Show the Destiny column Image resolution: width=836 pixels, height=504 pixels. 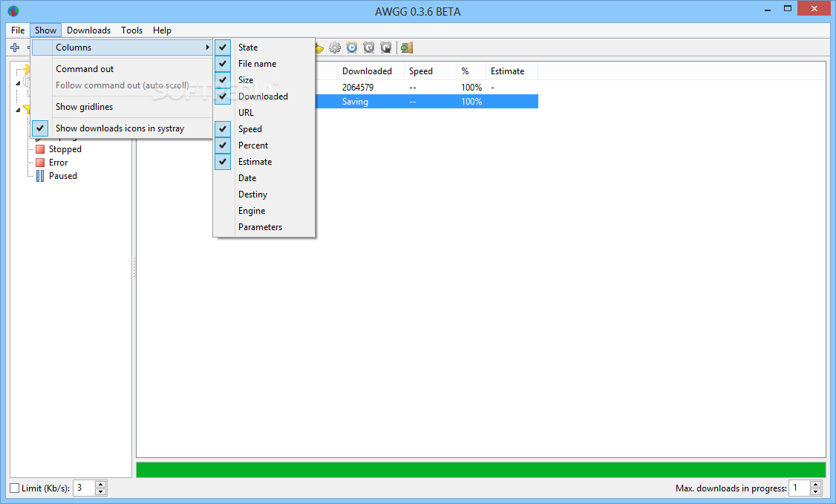(x=264, y=194)
